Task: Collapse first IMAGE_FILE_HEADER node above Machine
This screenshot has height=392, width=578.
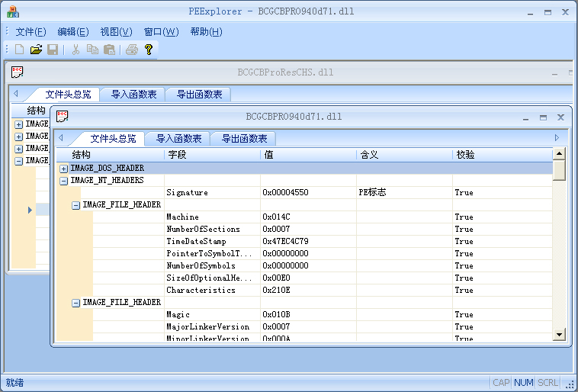Action: pyautogui.click(x=76, y=205)
